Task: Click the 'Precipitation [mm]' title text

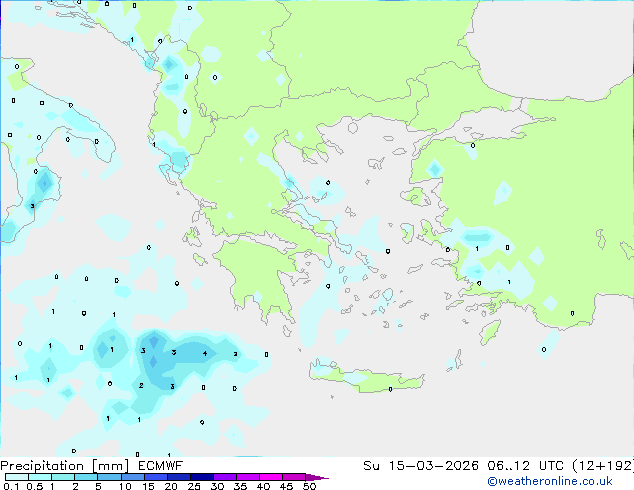Action: click(65, 466)
